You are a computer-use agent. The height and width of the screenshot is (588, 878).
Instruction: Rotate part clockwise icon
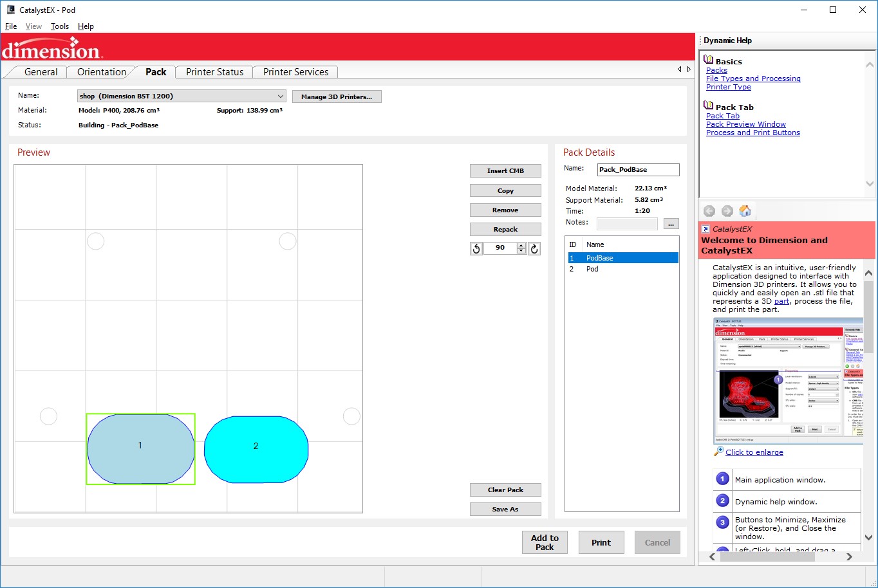point(534,248)
